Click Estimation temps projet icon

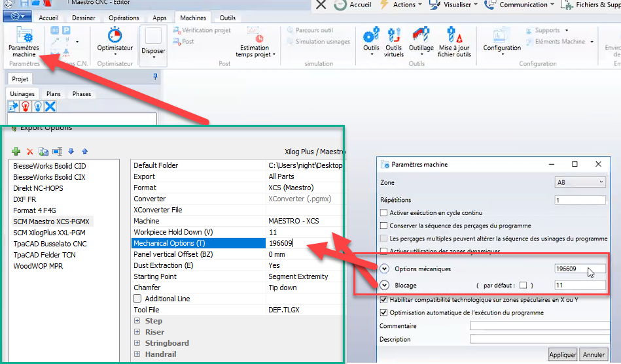click(x=255, y=35)
